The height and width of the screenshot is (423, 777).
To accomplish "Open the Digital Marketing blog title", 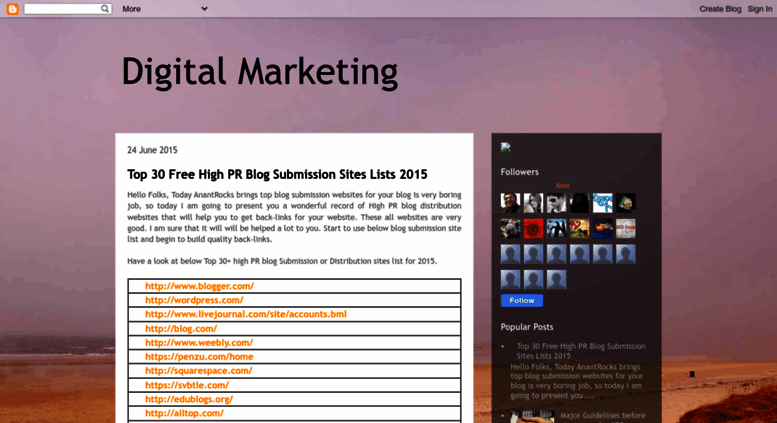I will point(260,72).
